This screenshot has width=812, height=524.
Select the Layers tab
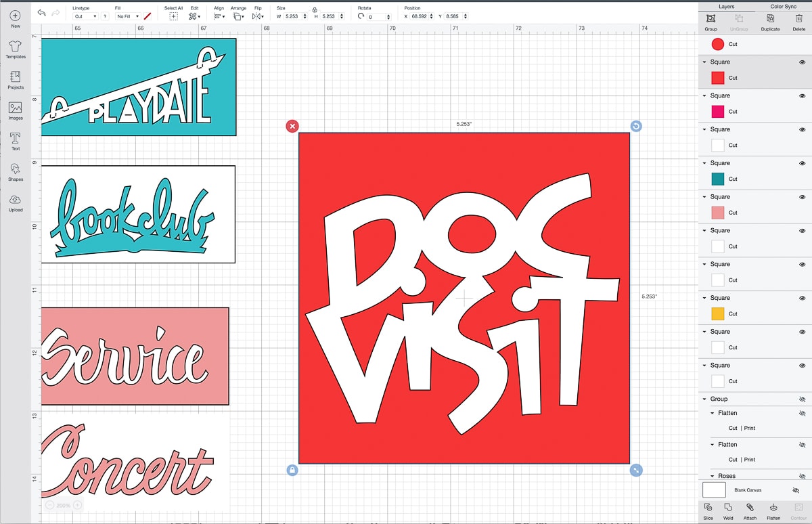pyautogui.click(x=726, y=6)
